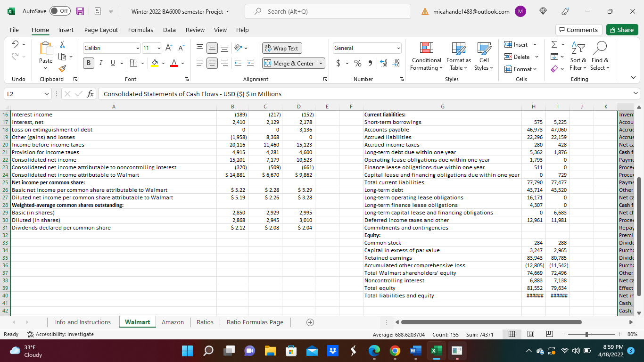Switch to the Amazon worksheet tab
The image size is (644, 362).
(173, 322)
